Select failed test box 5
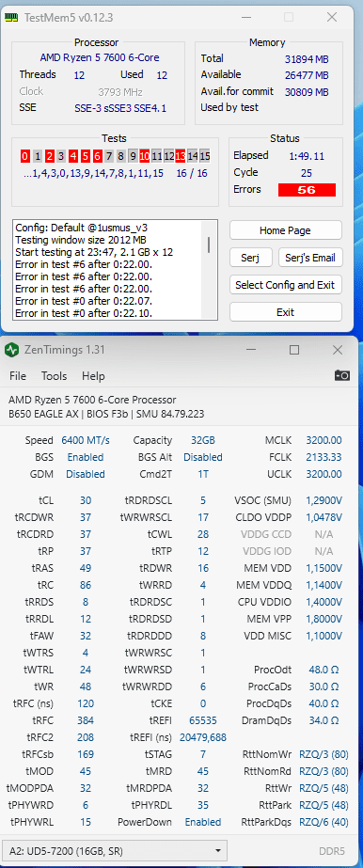The width and height of the screenshot is (363, 868). [x=85, y=156]
